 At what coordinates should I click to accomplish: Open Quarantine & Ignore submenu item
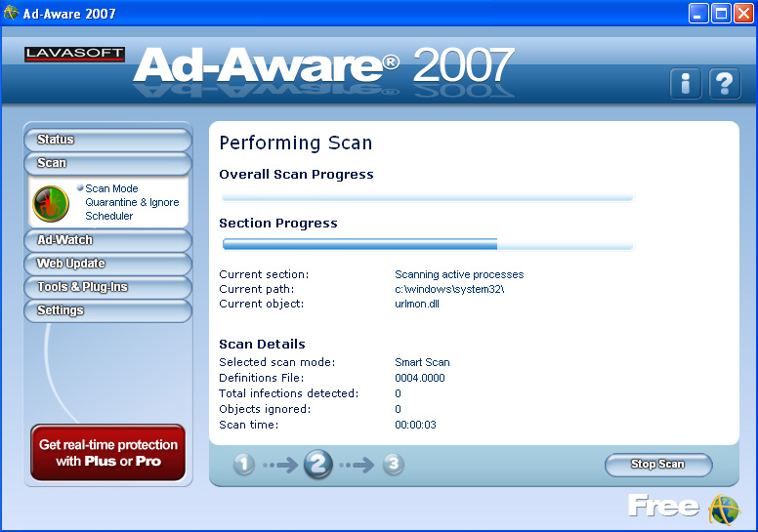click(x=132, y=202)
